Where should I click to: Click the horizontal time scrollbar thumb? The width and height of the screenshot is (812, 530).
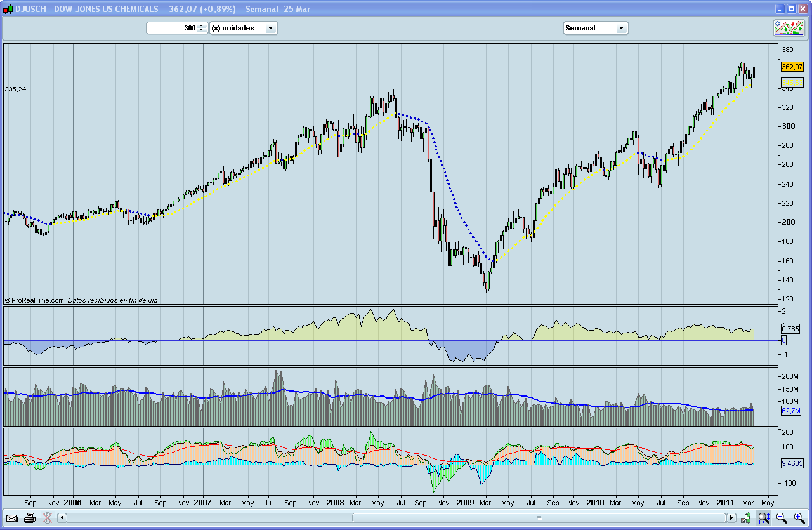539,518
